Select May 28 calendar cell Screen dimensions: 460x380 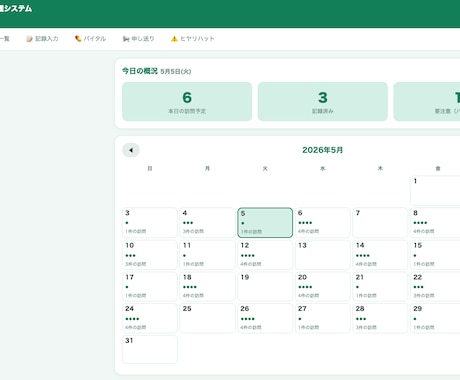click(x=380, y=318)
